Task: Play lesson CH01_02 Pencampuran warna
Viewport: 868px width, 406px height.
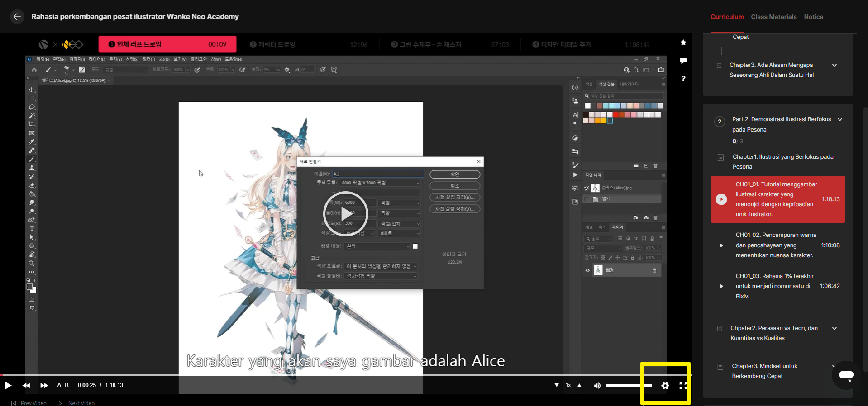Action: tap(777, 245)
